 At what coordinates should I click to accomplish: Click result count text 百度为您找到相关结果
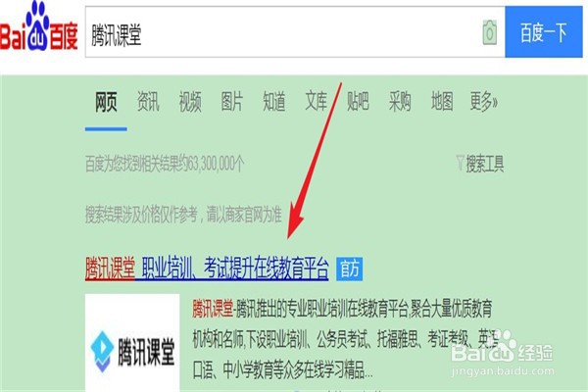(165, 164)
